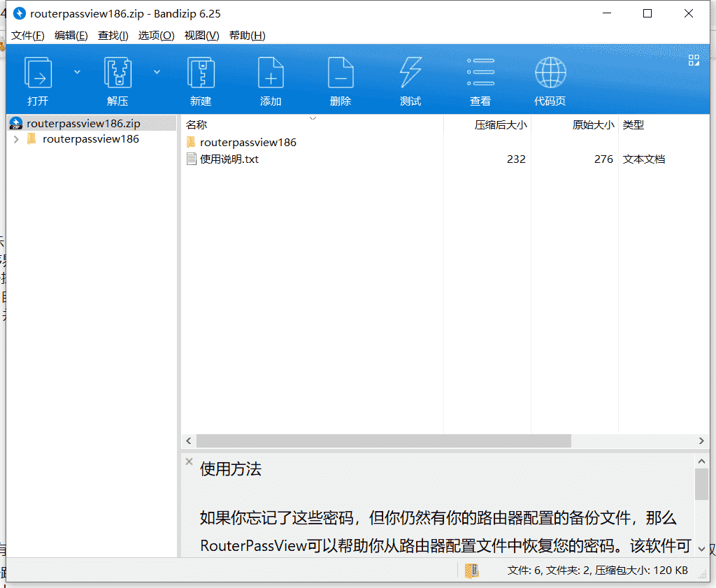Select the 使用说明.txt file
The width and height of the screenshot is (716, 588).
point(229,159)
